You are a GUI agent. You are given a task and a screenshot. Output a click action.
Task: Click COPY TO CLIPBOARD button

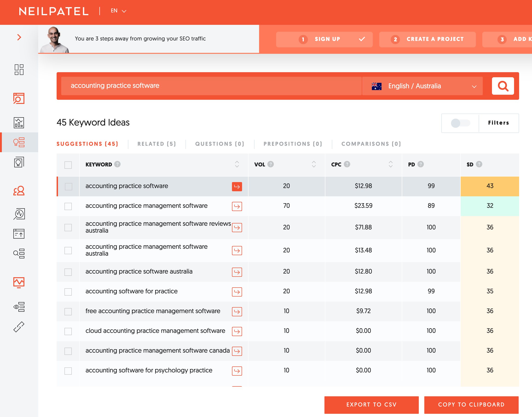tap(471, 405)
